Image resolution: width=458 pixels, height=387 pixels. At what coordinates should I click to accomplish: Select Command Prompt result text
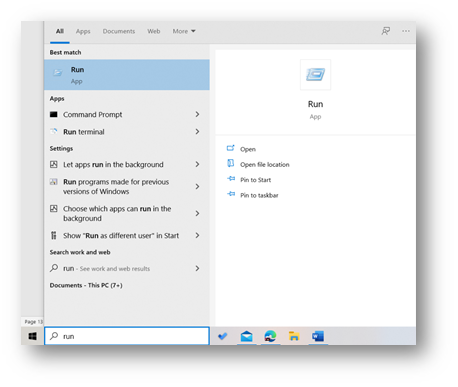pos(93,114)
